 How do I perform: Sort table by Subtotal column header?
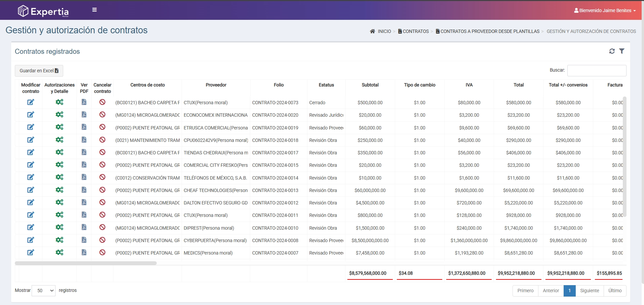[370, 85]
